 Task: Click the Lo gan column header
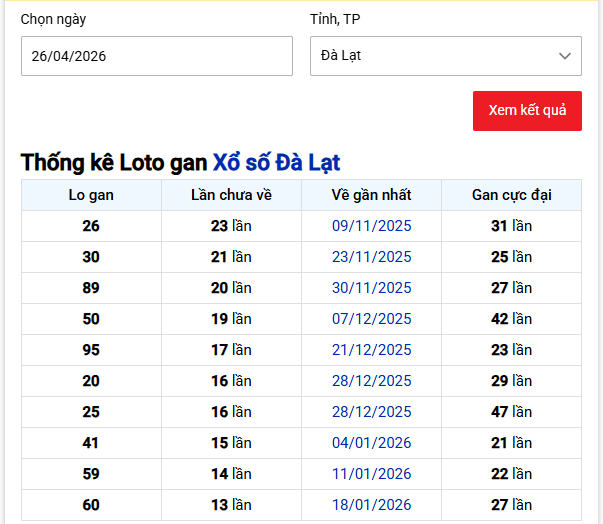pos(91,195)
